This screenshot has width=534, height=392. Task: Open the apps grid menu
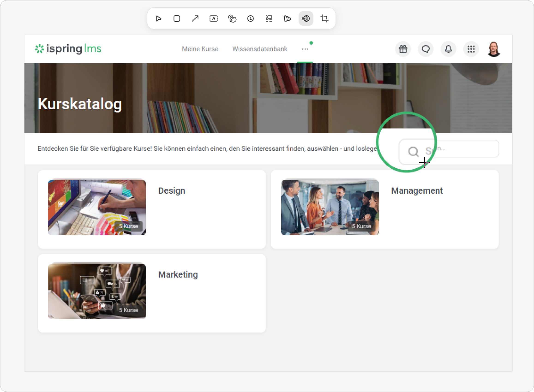pos(471,49)
